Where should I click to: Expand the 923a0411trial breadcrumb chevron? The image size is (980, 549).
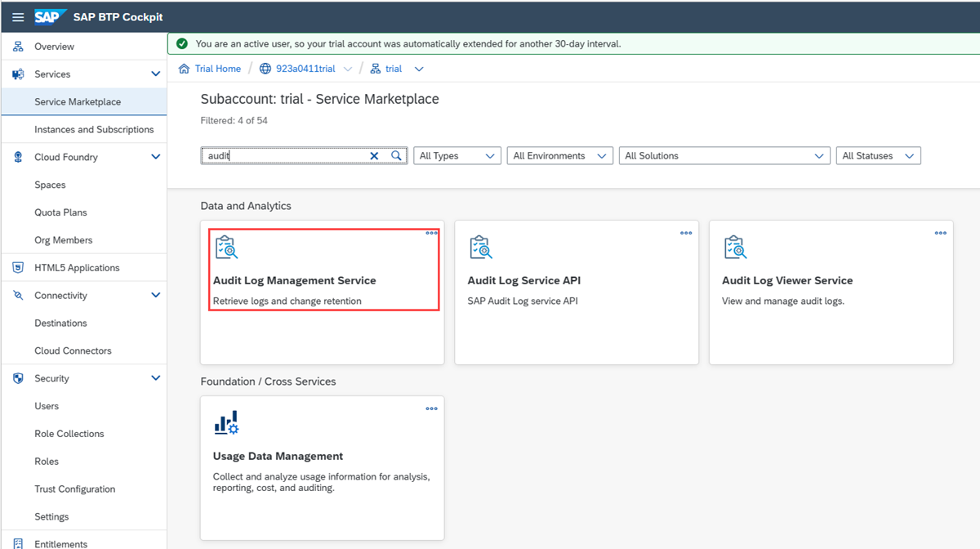348,69
